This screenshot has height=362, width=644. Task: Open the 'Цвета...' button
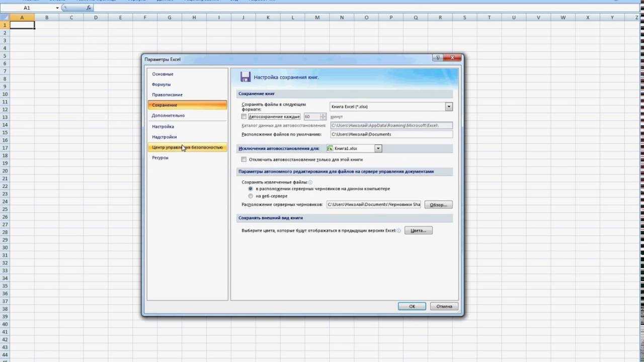(x=419, y=231)
